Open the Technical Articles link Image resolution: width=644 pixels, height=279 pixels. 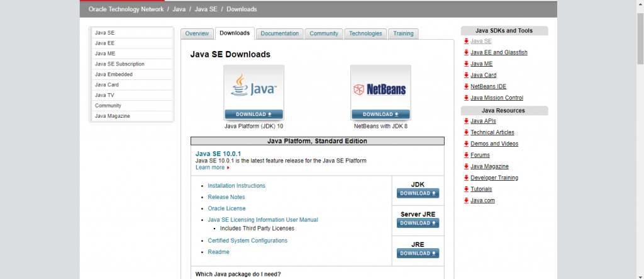pos(492,132)
